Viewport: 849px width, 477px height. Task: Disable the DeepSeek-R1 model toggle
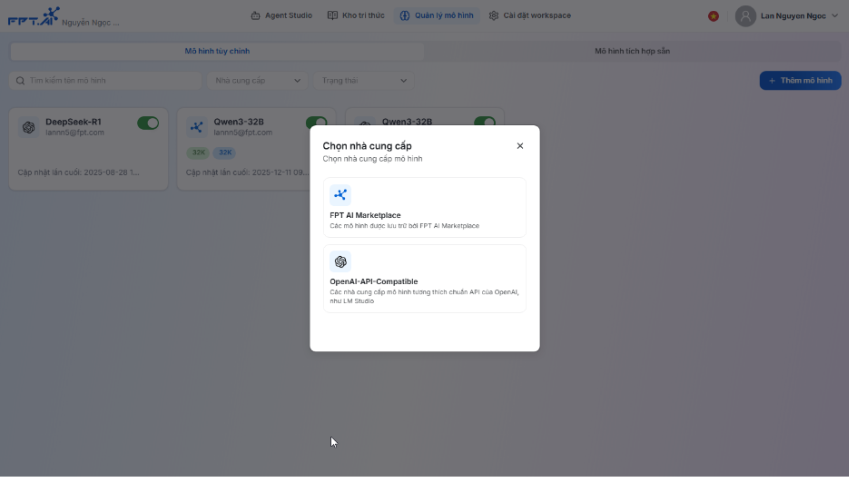148,123
